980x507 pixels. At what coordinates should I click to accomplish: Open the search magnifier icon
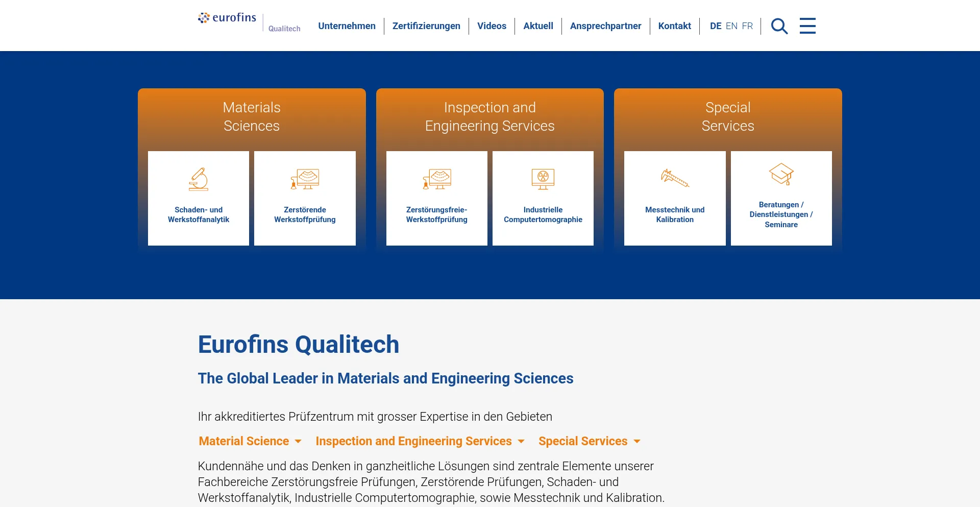pyautogui.click(x=779, y=26)
